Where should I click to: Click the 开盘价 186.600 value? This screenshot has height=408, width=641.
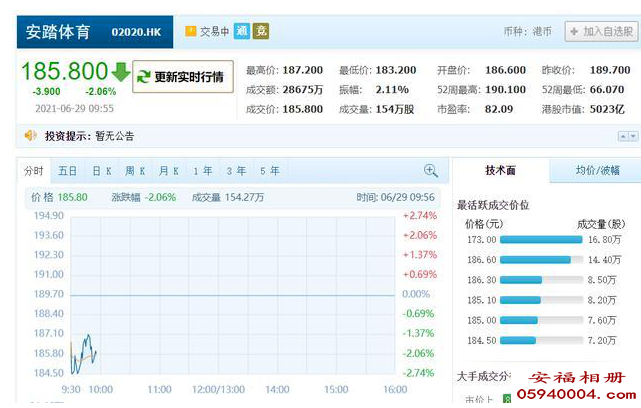[505, 70]
